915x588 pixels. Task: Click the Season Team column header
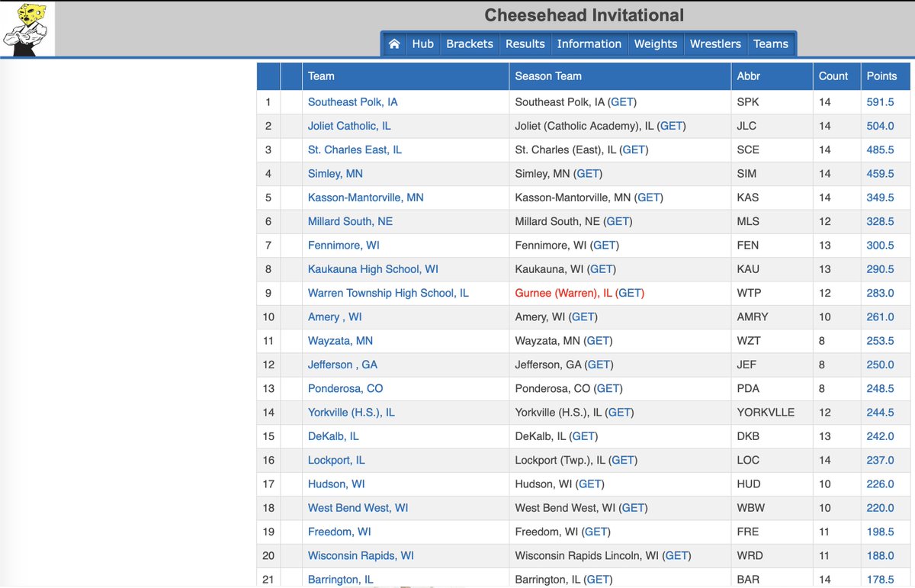619,76
